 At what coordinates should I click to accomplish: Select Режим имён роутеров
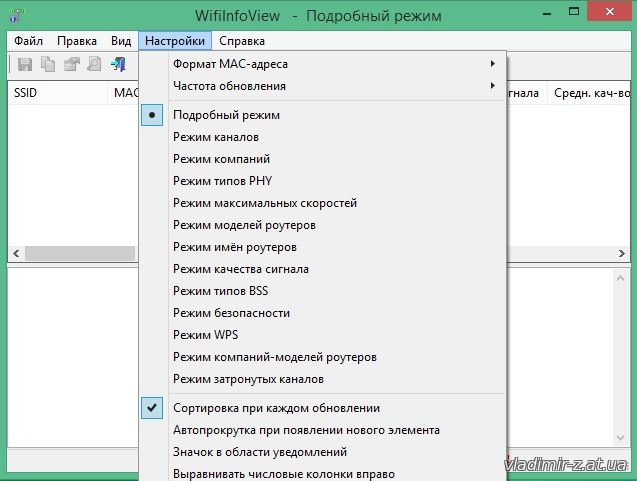click(x=322, y=247)
